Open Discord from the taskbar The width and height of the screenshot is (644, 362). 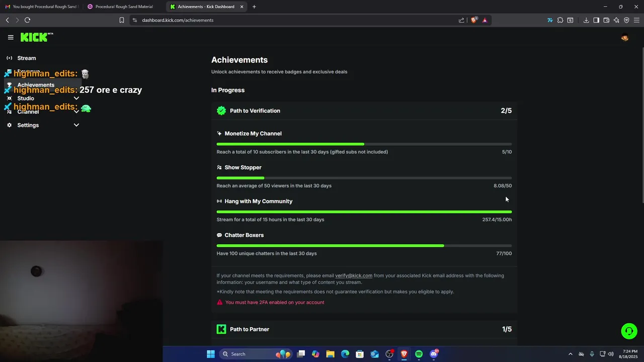(x=434, y=354)
